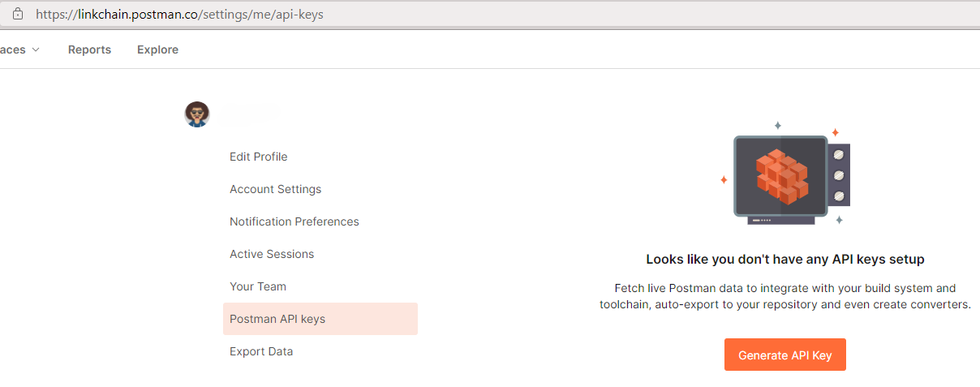
Task: Open Edit Profile settings
Action: pyautogui.click(x=259, y=157)
